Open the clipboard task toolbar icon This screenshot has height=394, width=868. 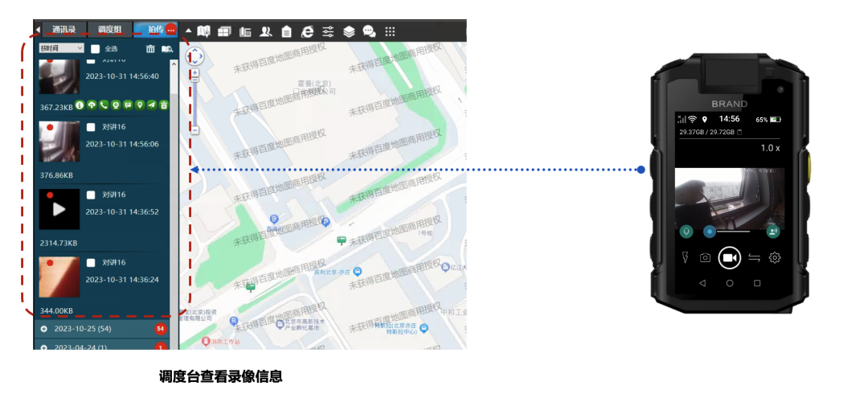pyautogui.click(x=286, y=31)
